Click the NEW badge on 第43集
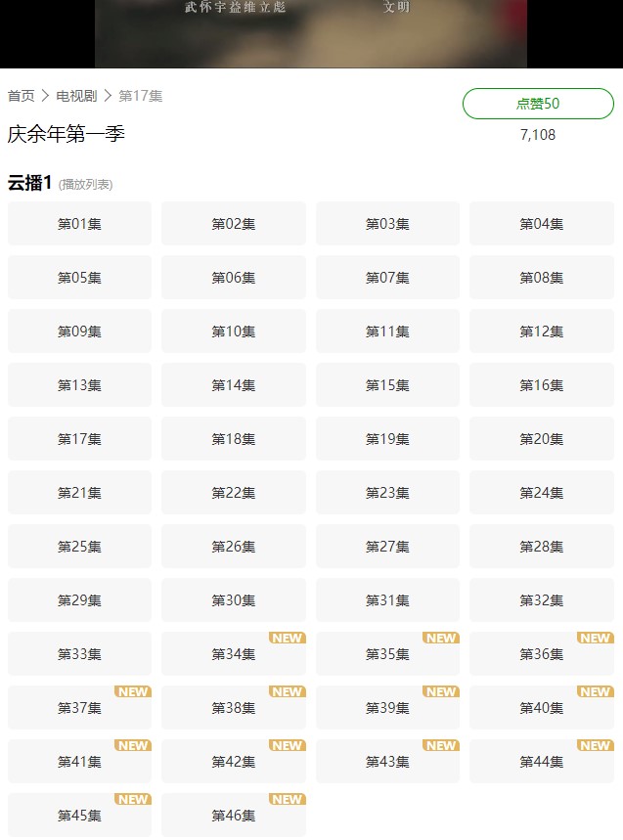The image size is (623, 840). [441, 745]
